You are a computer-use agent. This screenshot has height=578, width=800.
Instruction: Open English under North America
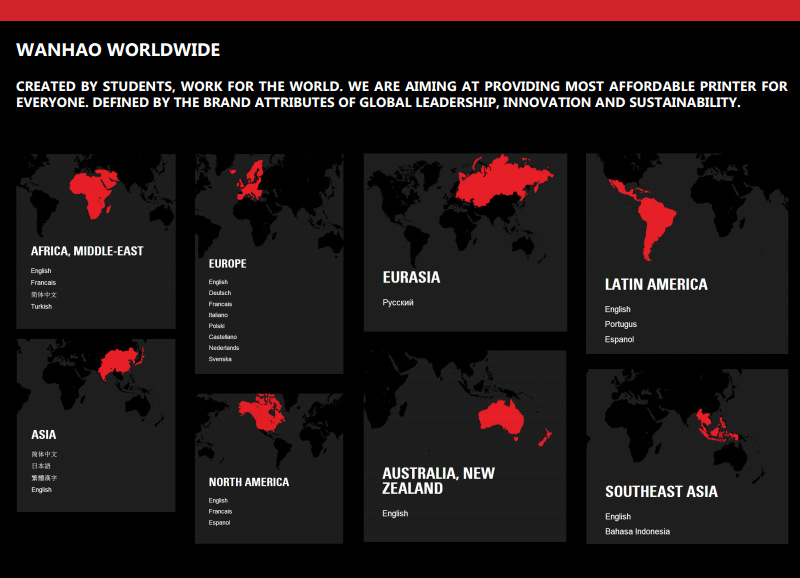click(x=218, y=500)
